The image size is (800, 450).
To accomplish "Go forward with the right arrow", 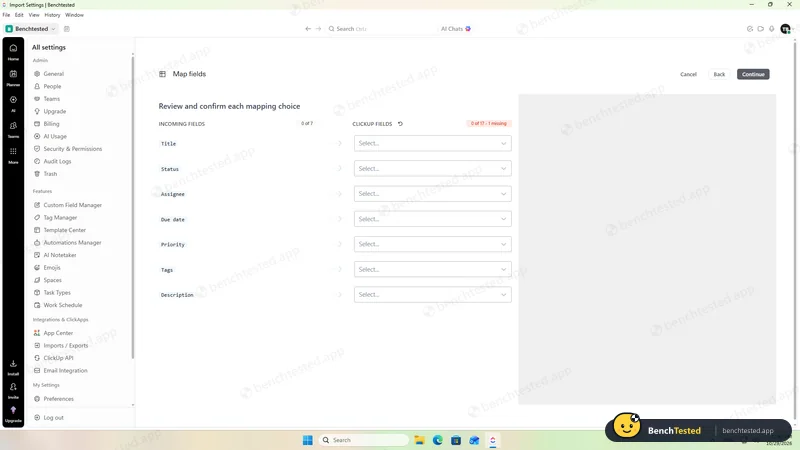I will pos(318,29).
